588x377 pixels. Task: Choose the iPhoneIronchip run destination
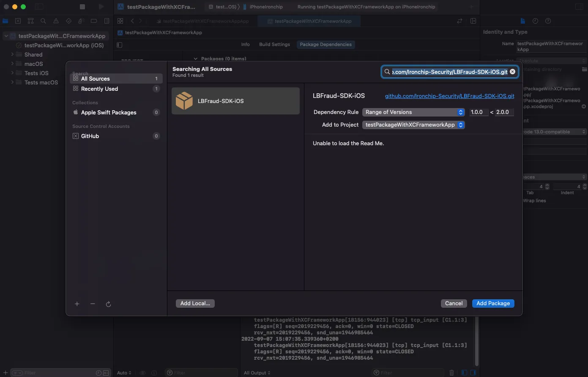(x=263, y=7)
